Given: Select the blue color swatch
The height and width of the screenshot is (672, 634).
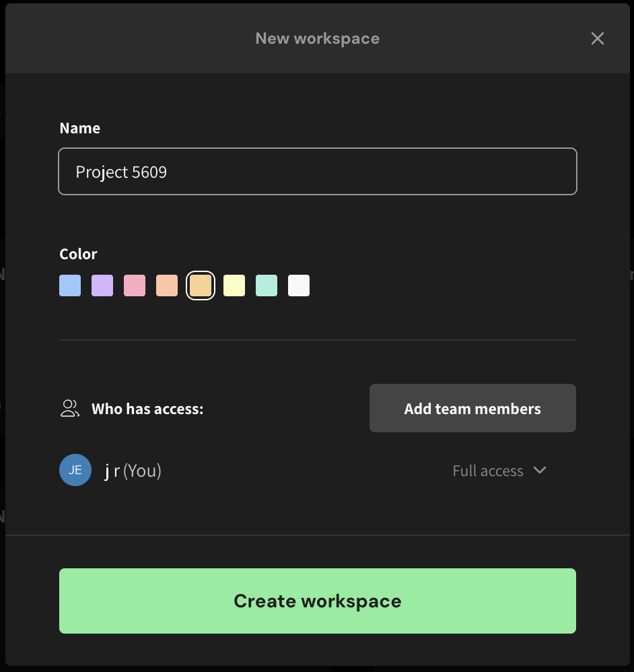Looking at the screenshot, I should 70,285.
